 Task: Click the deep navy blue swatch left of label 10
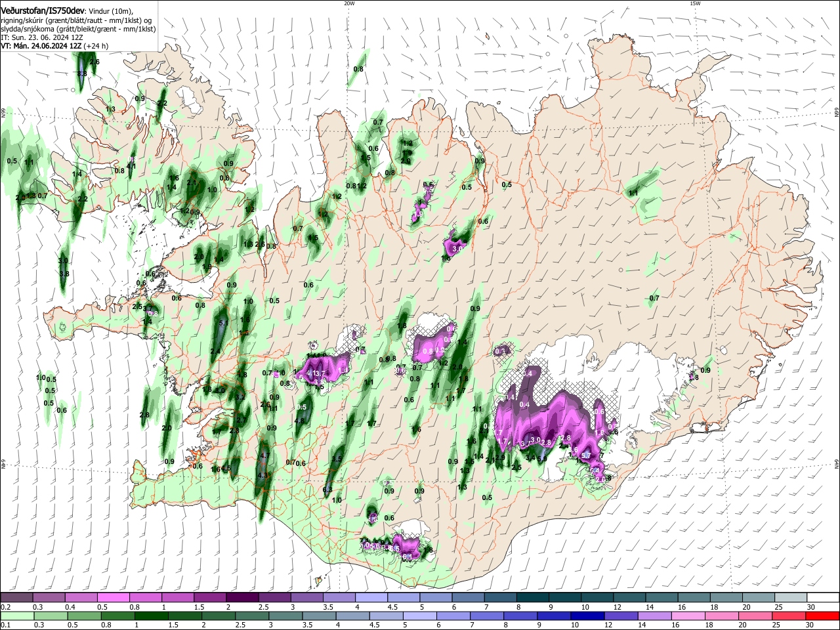coord(587,616)
